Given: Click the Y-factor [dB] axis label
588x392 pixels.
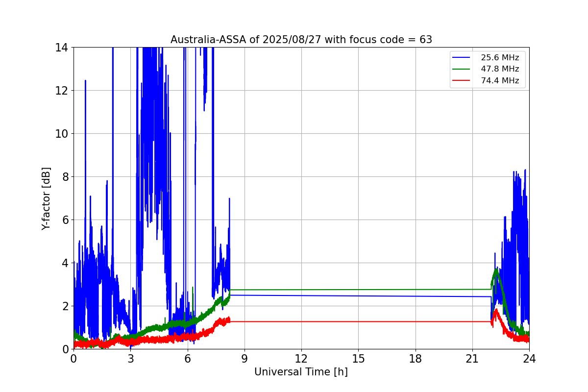Looking at the screenshot, I should (46, 198).
